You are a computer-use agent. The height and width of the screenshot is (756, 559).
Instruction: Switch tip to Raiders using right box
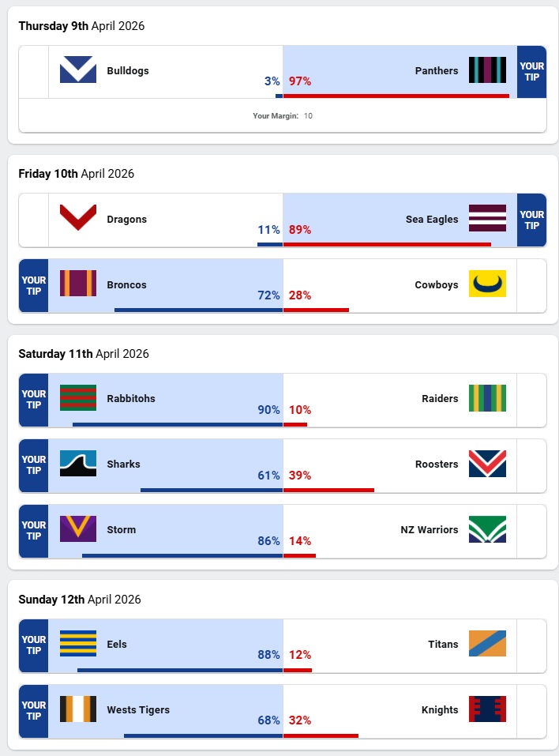(x=531, y=400)
